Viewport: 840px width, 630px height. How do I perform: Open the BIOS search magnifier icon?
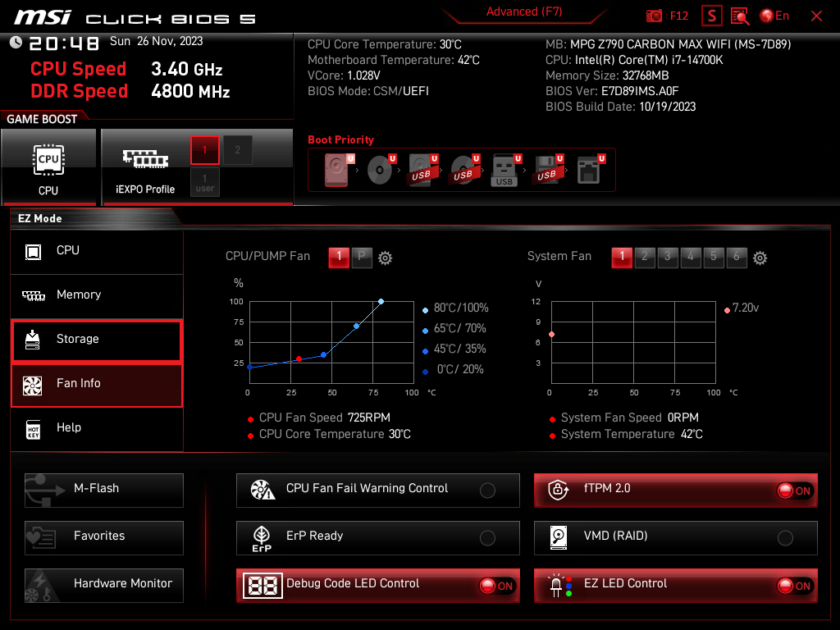click(x=740, y=16)
